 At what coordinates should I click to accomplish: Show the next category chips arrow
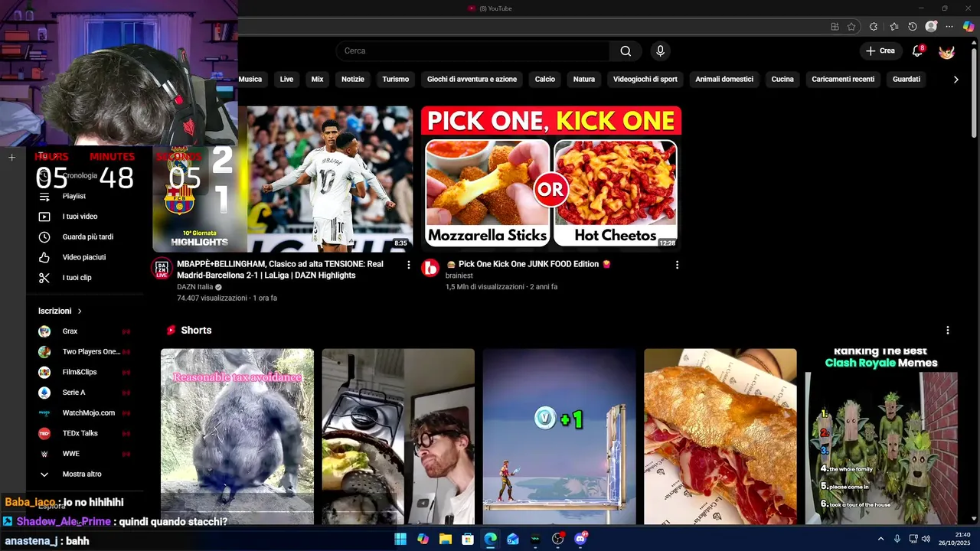(x=955, y=80)
